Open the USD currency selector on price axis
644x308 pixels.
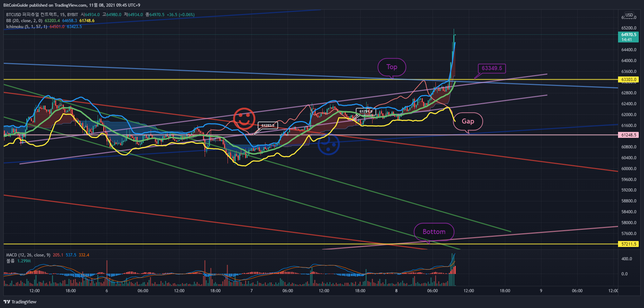[629, 15]
